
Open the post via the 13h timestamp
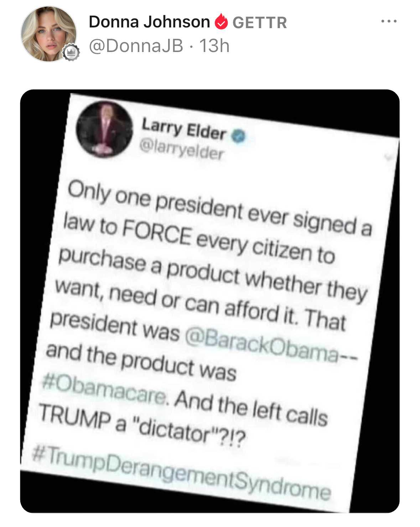(214, 46)
